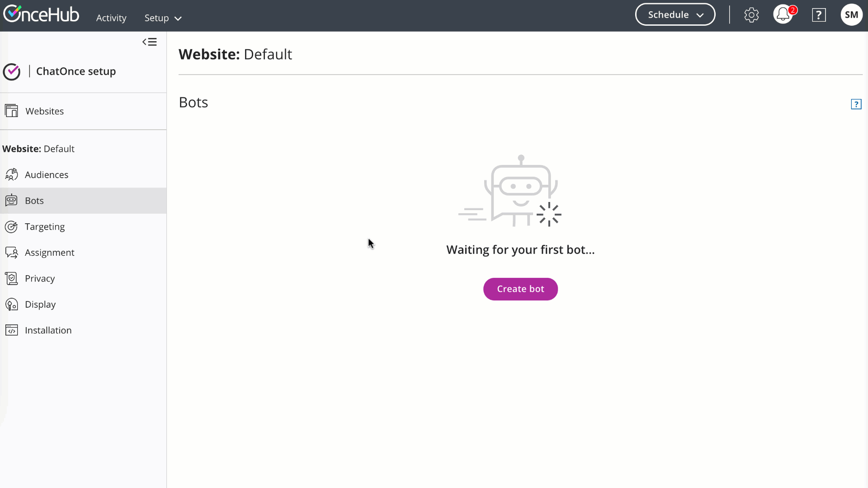The width and height of the screenshot is (868, 488).
Task: Go to Privacy settings
Action: click(40, 279)
